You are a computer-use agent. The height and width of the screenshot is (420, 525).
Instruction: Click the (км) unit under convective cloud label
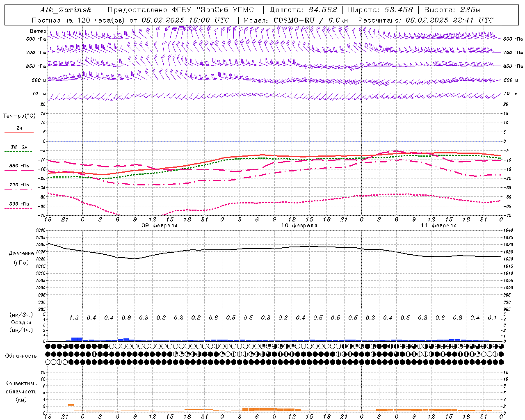(x=21, y=399)
